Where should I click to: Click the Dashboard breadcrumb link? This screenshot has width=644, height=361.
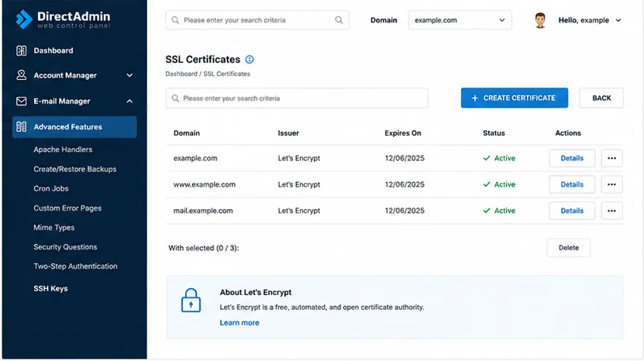click(181, 74)
